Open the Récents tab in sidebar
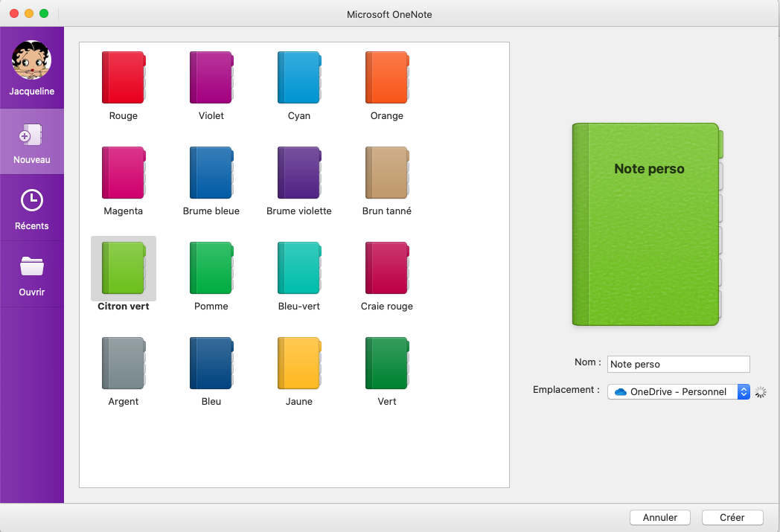This screenshot has width=780, height=532. [x=32, y=208]
